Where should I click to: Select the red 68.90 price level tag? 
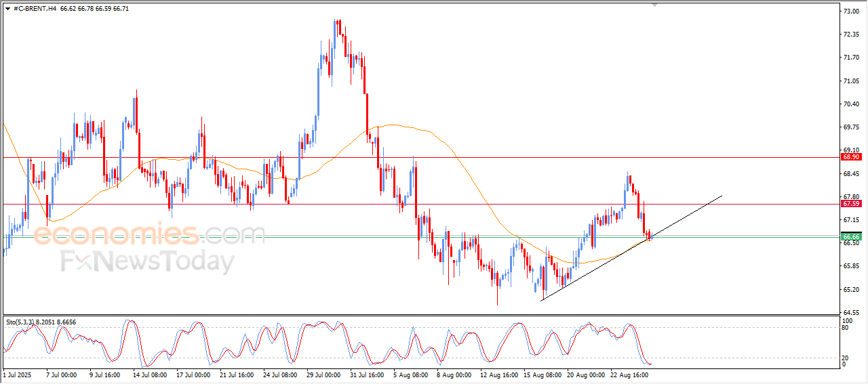point(851,157)
